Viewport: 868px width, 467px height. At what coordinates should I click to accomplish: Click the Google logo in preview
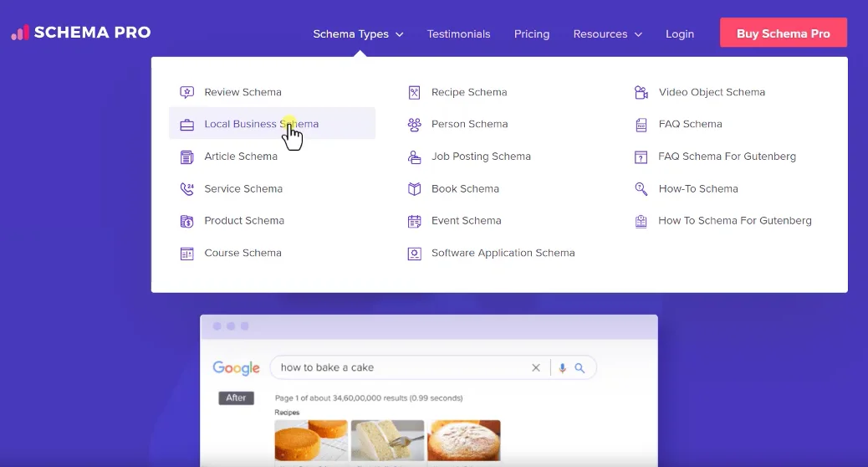coord(236,368)
